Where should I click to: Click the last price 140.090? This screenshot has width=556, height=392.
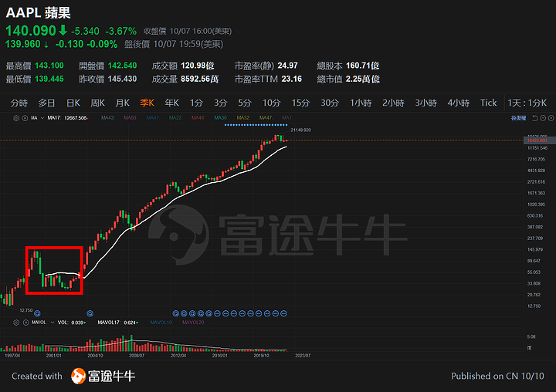(31, 31)
